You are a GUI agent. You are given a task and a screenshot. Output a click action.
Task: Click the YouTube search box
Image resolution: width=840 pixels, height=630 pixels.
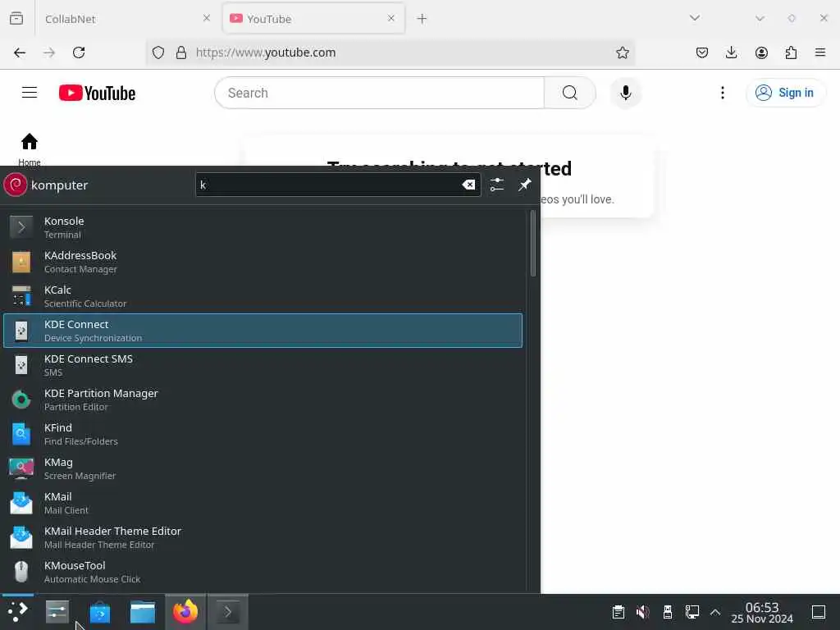[379, 93]
